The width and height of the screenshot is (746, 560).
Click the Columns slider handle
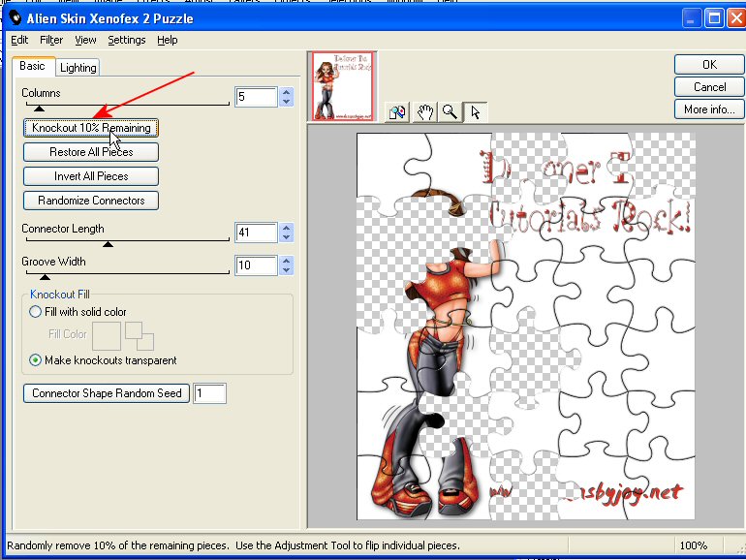coord(40,109)
